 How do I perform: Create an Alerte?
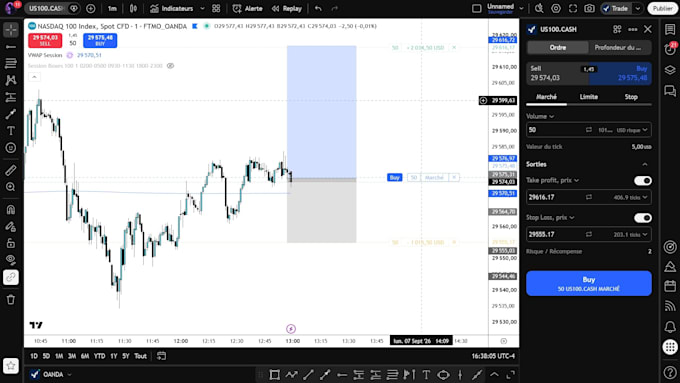(x=248, y=8)
